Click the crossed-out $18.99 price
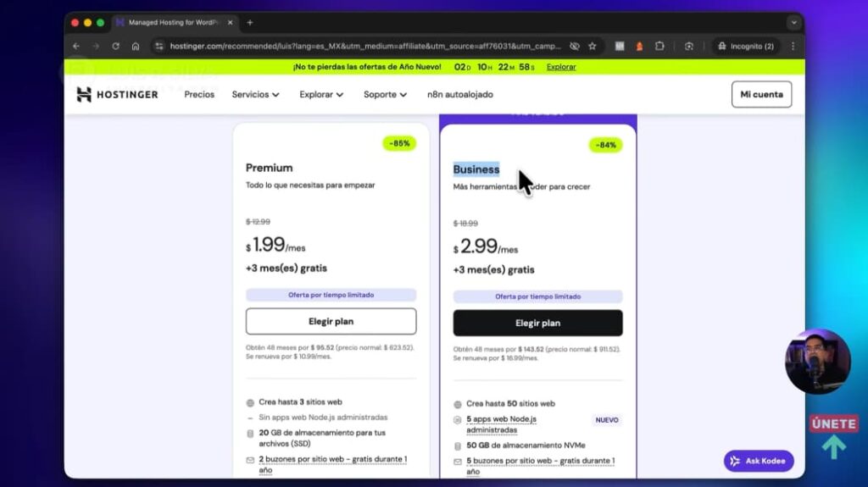 tap(465, 224)
